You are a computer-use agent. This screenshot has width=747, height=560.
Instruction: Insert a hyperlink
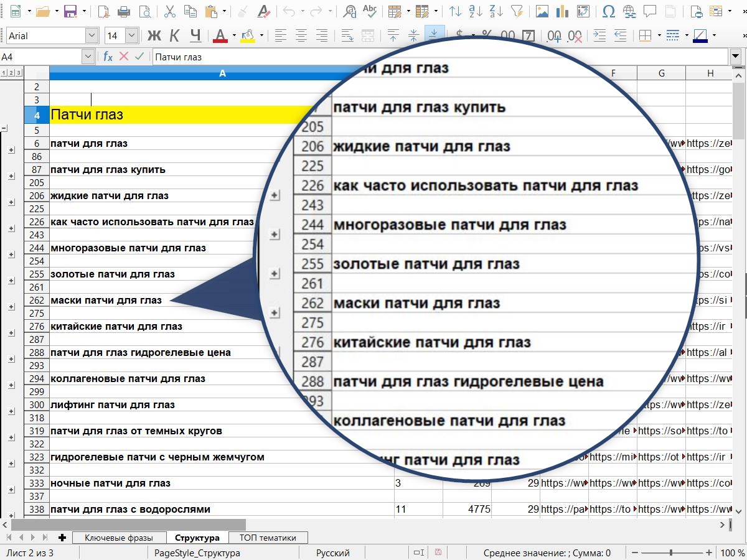pyautogui.click(x=629, y=11)
